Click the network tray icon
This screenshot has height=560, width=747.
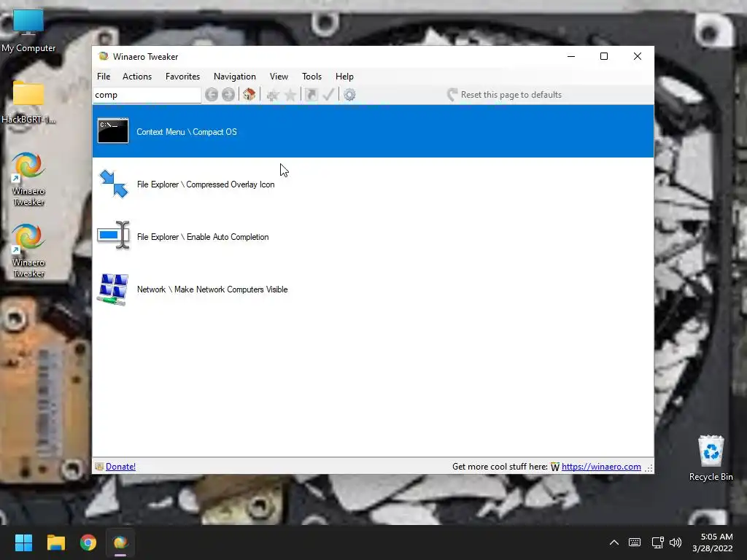(657, 542)
